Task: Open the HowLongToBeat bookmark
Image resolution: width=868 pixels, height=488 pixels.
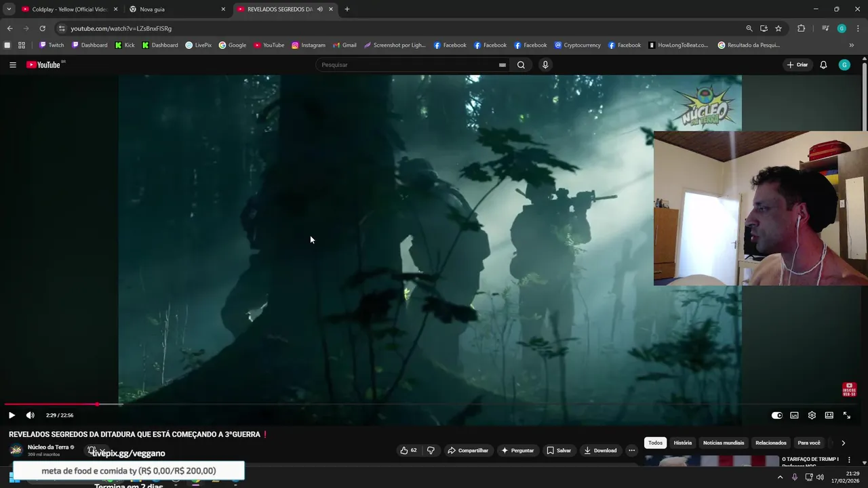Action: pos(678,45)
